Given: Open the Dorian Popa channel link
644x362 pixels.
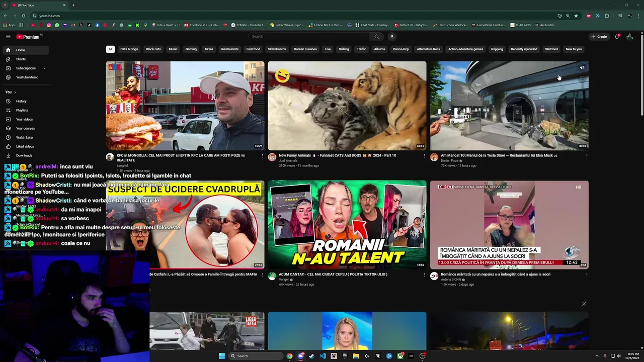Looking at the screenshot, I should (x=449, y=160).
